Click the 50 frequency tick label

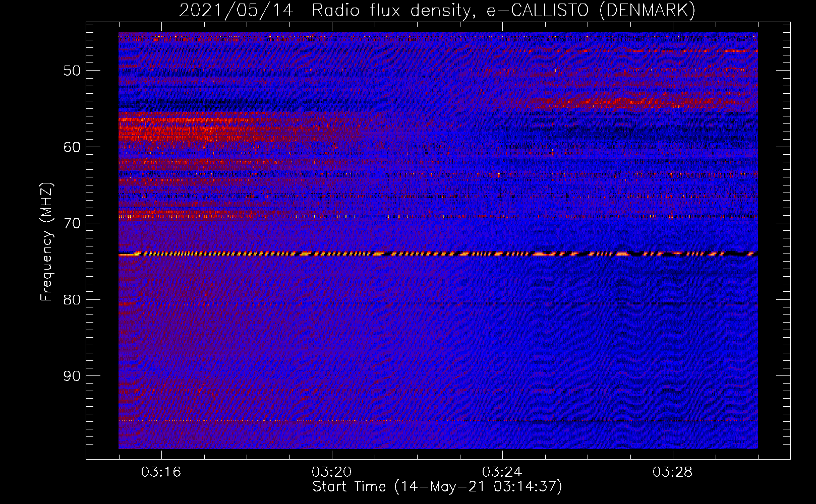(72, 71)
